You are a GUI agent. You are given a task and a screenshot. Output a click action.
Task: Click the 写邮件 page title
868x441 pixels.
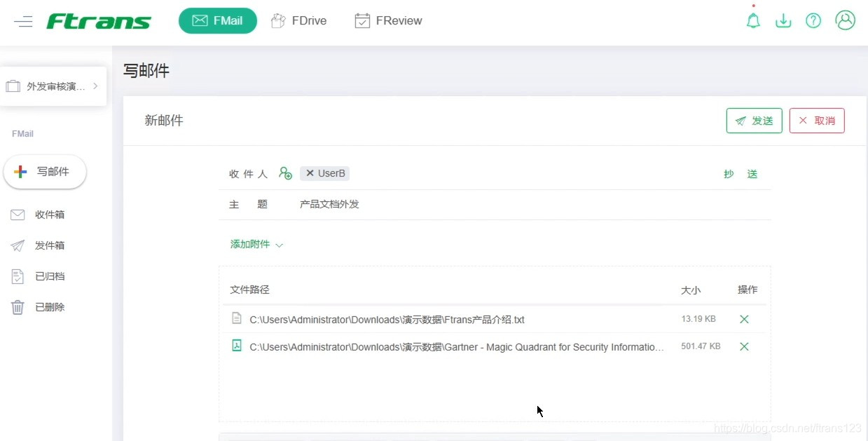click(146, 71)
